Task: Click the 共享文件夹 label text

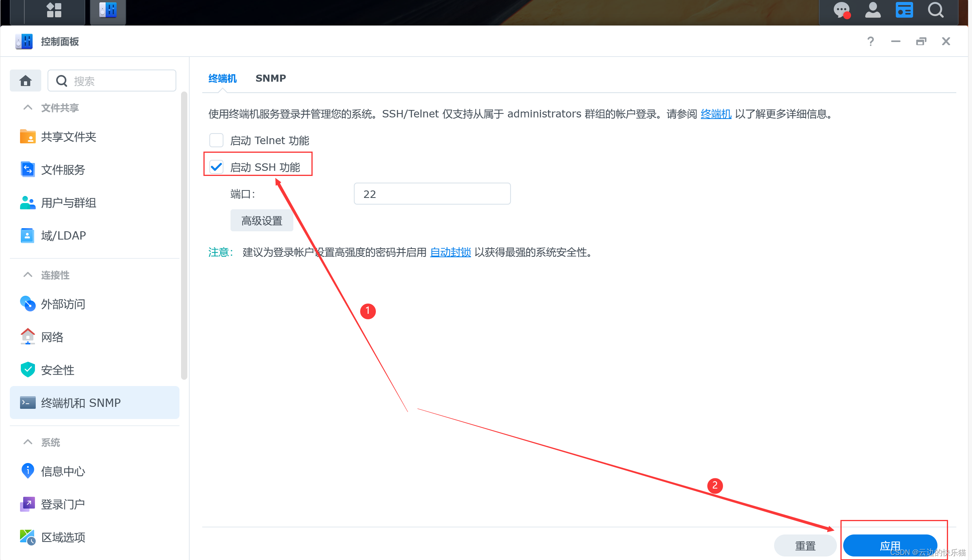Action: point(69,137)
